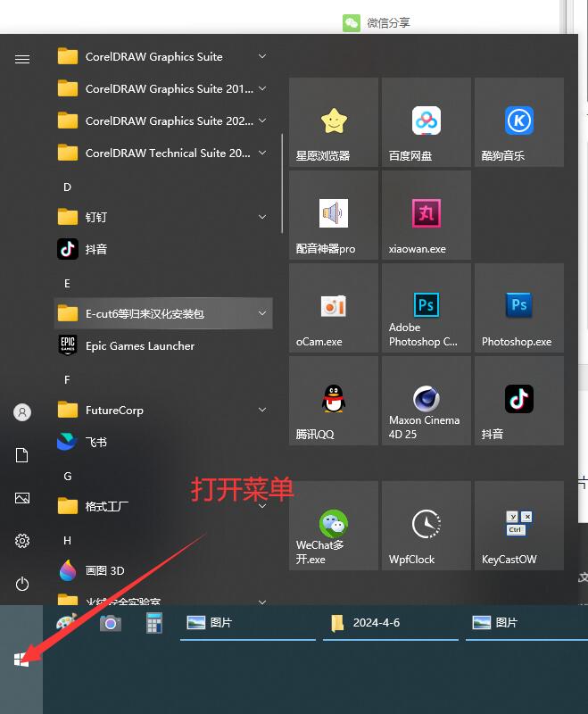
Task: Expand the CorelDRAW Graphics Suite folder chevron
Action: click(x=262, y=56)
